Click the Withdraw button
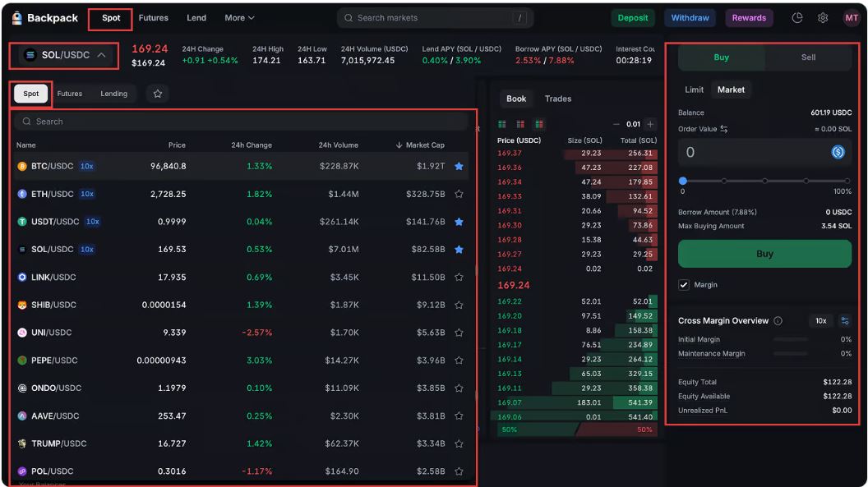868x487 pixels. click(x=690, y=18)
